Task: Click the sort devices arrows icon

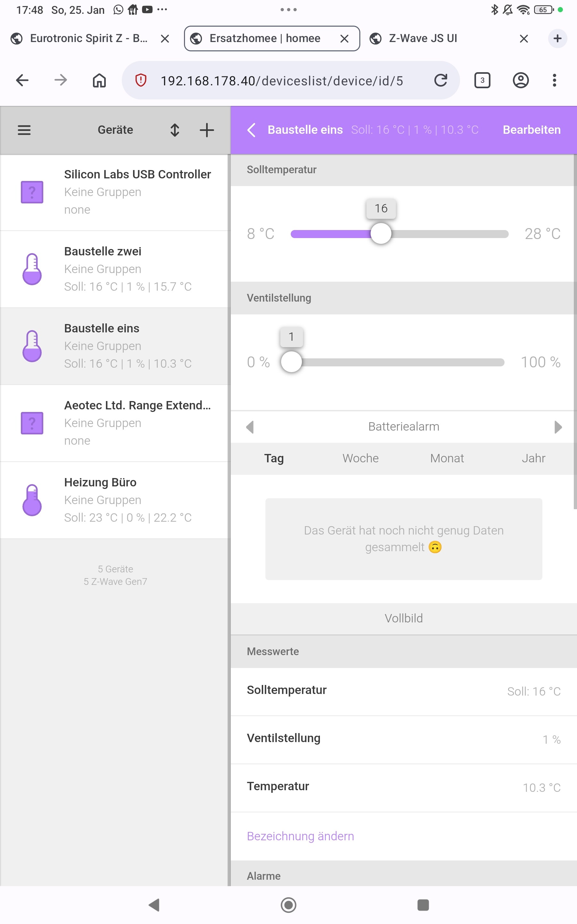Action: click(175, 130)
